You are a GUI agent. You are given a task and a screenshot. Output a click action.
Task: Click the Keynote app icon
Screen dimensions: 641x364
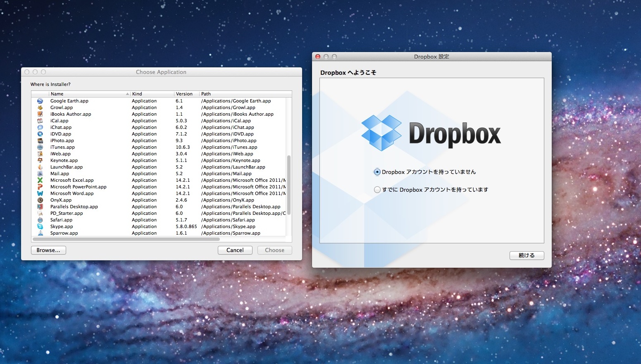coord(40,160)
